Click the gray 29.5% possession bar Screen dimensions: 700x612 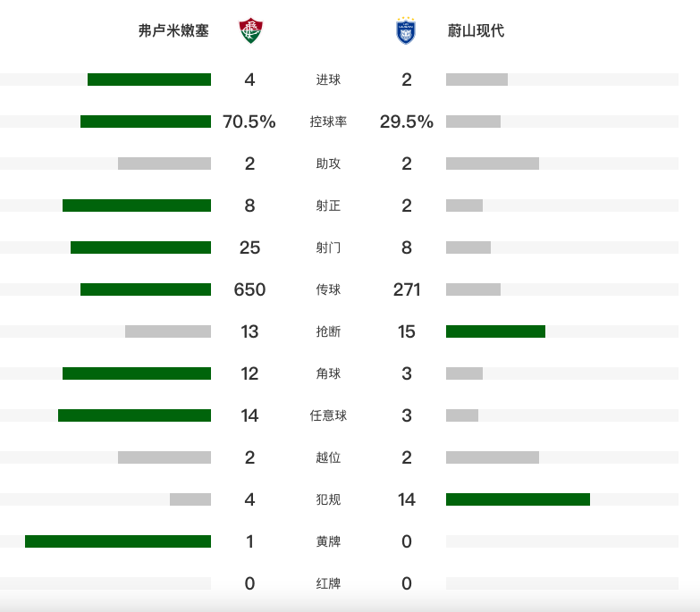coord(473,122)
